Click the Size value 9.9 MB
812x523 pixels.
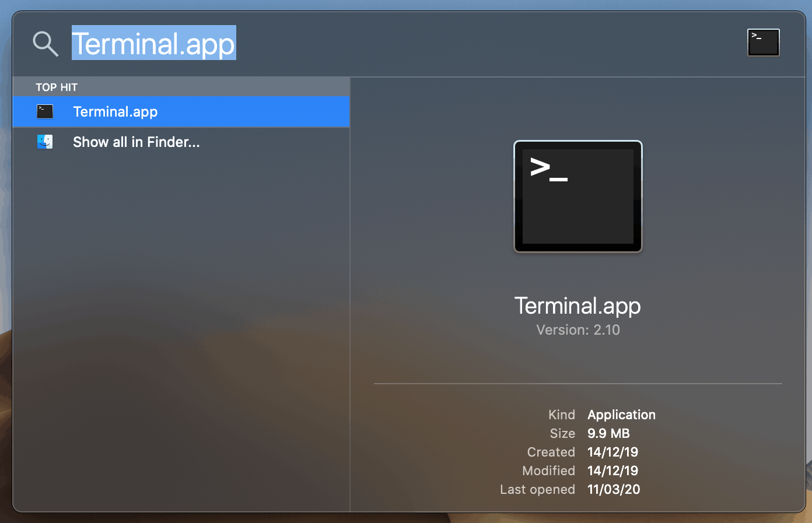tap(608, 433)
